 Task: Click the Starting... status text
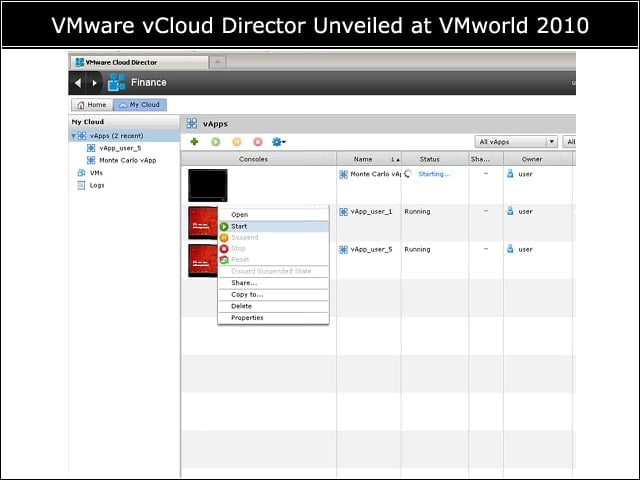pyautogui.click(x=434, y=174)
